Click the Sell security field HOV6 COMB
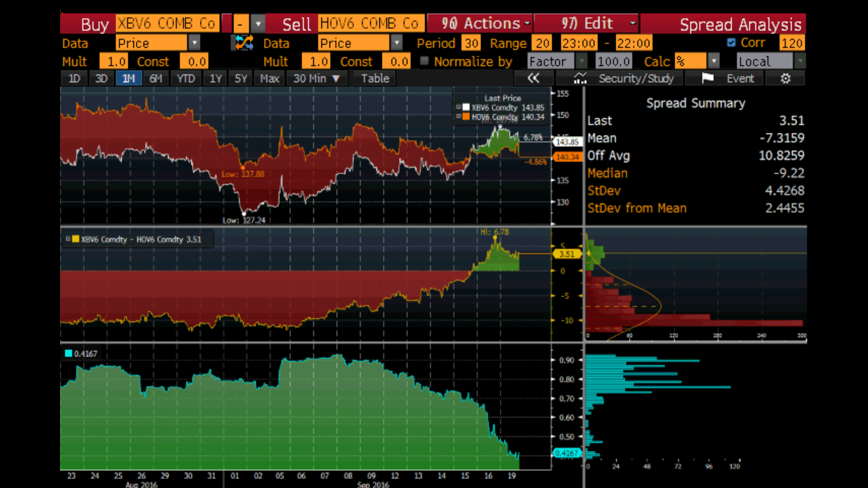Image resolution: width=868 pixels, height=488 pixels. coord(371,23)
